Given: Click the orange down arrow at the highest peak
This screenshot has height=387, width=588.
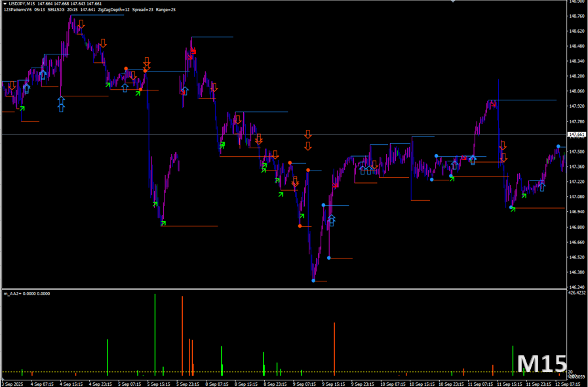Looking at the screenshot, I should (81, 24).
